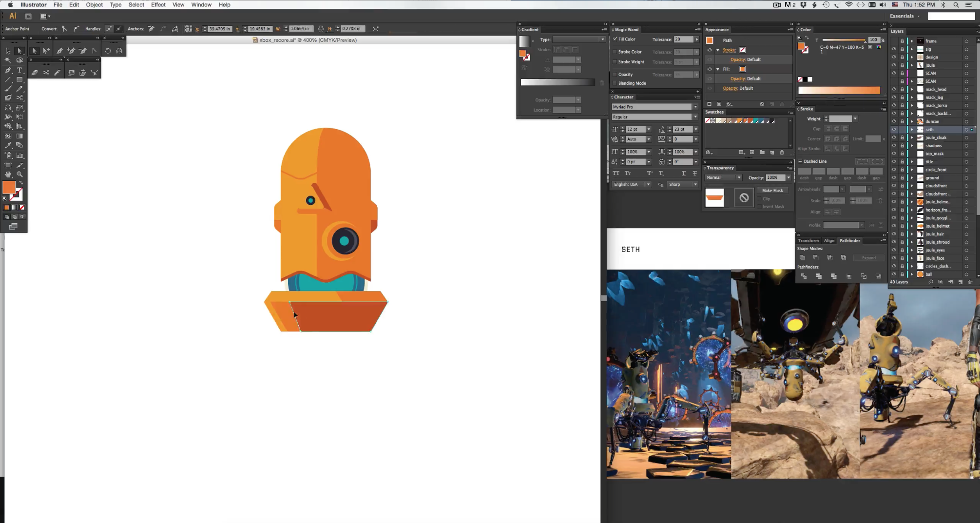The height and width of the screenshot is (523, 980).
Task: Click the gradient slider bar in Gradient panel
Action: [557, 82]
